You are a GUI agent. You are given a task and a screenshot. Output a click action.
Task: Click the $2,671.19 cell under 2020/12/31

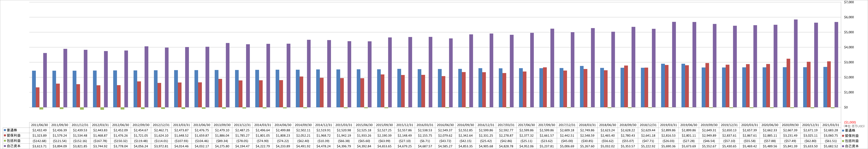pyautogui.click(x=810, y=130)
